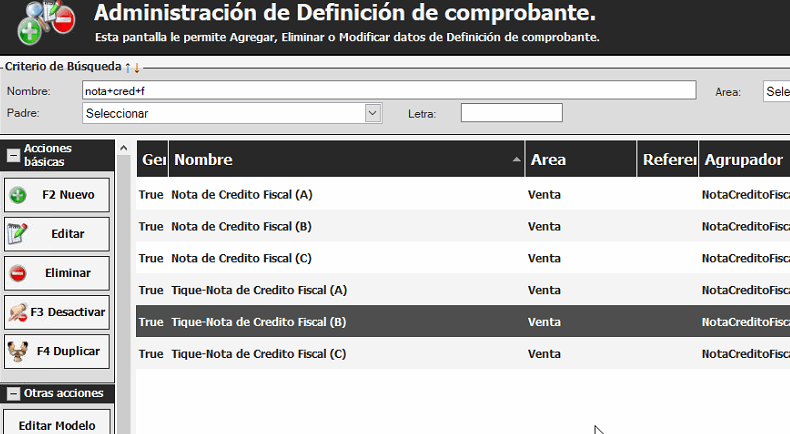Click the Letra input field
This screenshot has width=790, height=434.
[511, 113]
